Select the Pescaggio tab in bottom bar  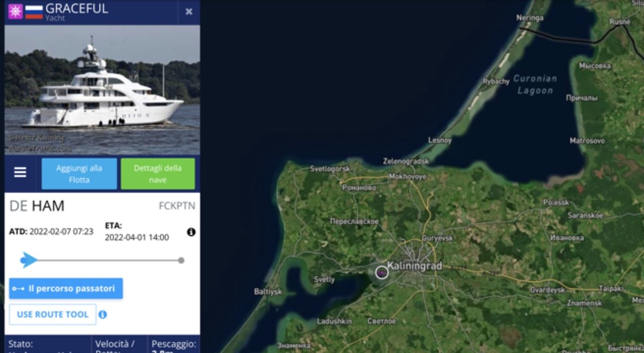click(174, 345)
